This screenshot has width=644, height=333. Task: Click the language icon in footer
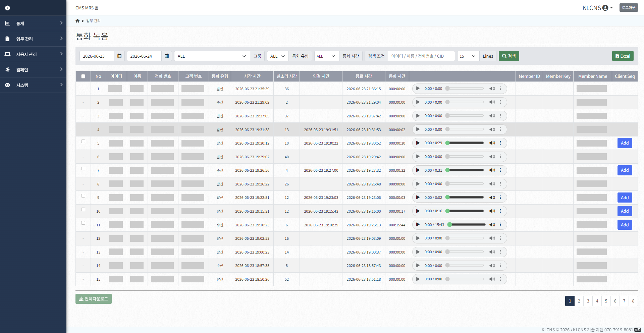click(x=638, y=330)
